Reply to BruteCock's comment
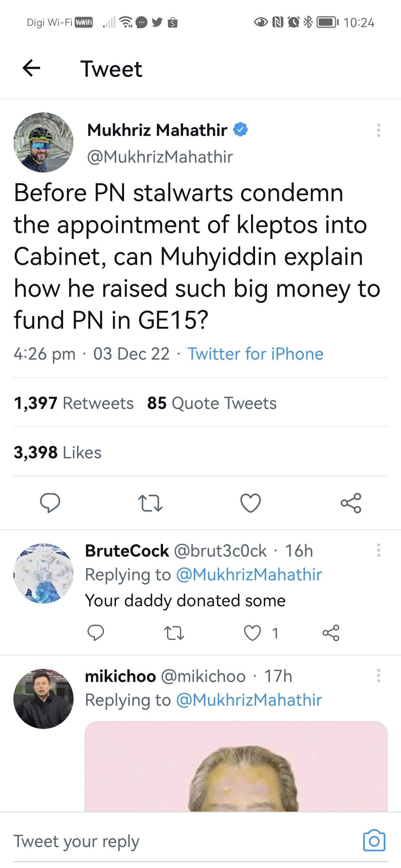The height and width of the screenshot is (868, 401). [x=95, y=633]
